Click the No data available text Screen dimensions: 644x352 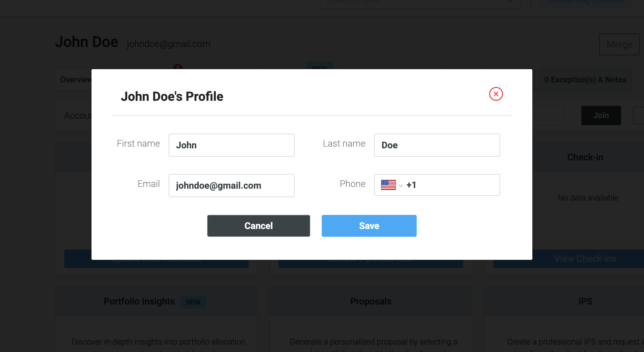(x=588, y=198)
